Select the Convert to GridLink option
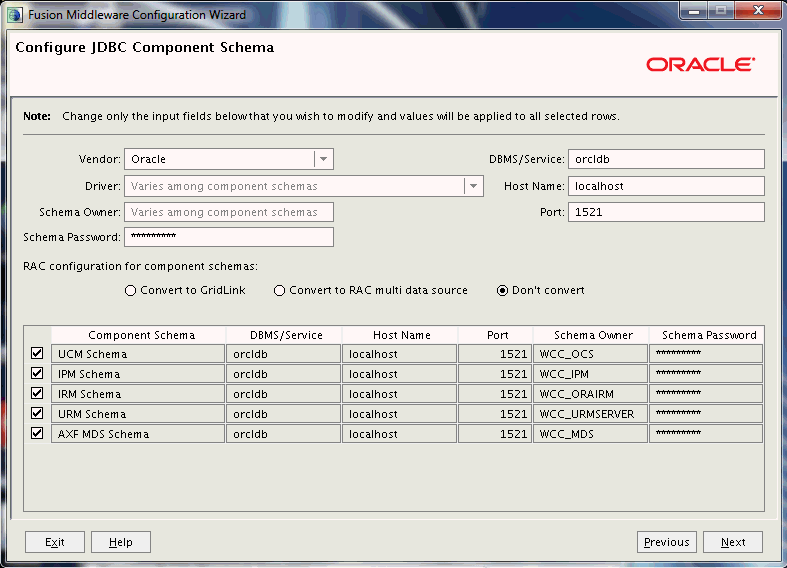The width and height of the screenshot is (787, 568). (x=185, y=291)
